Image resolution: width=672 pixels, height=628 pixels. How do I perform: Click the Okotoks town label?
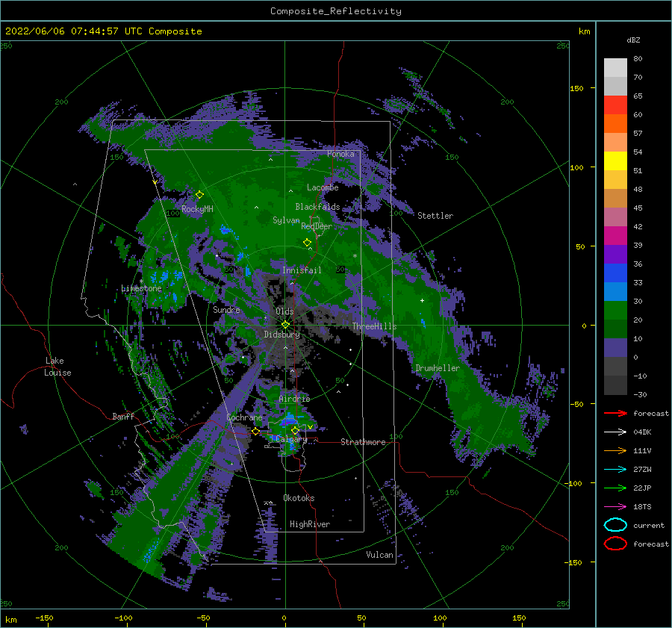[x=299, y=498]
